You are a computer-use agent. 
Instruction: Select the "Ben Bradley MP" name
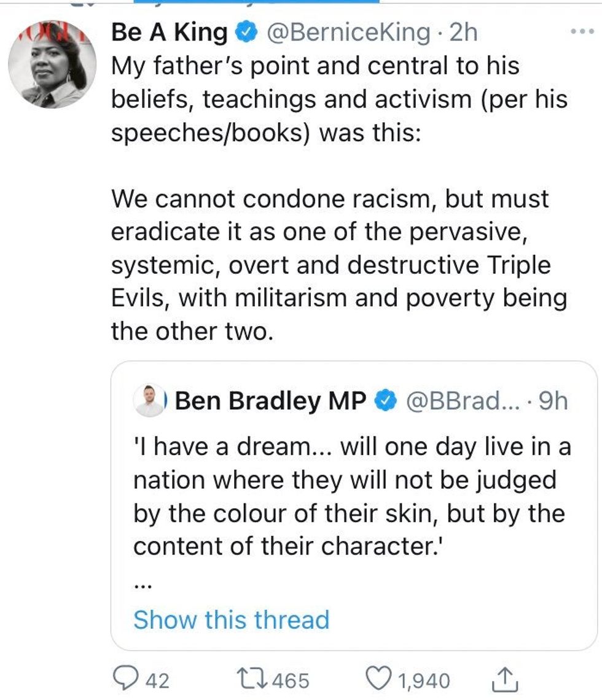pyautogui.click(x=271, y=401)
